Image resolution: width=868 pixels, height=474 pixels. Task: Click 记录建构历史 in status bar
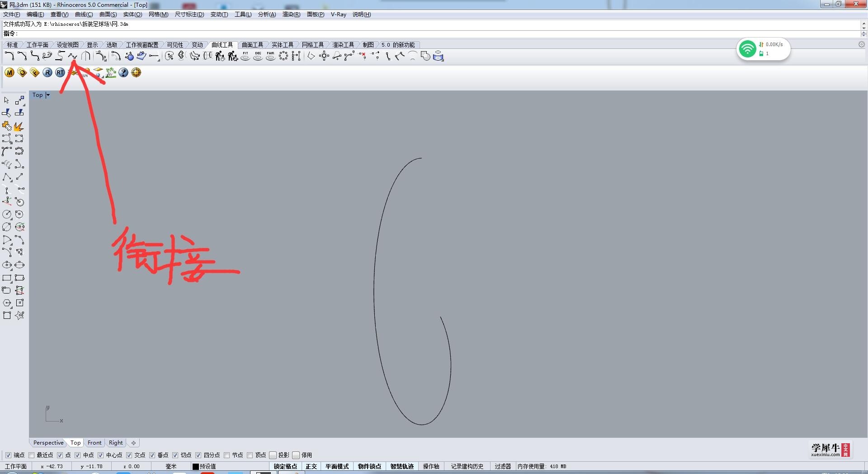click(467, 466)
